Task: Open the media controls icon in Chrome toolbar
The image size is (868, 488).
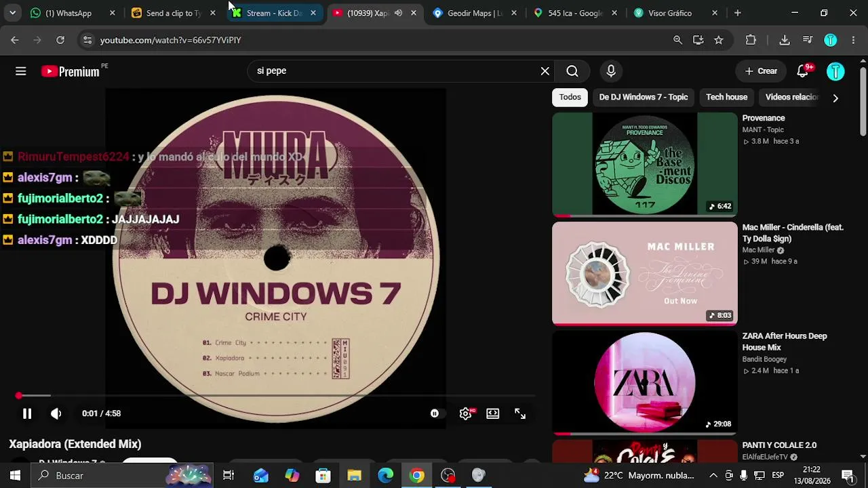Action: tap(808, 40)
